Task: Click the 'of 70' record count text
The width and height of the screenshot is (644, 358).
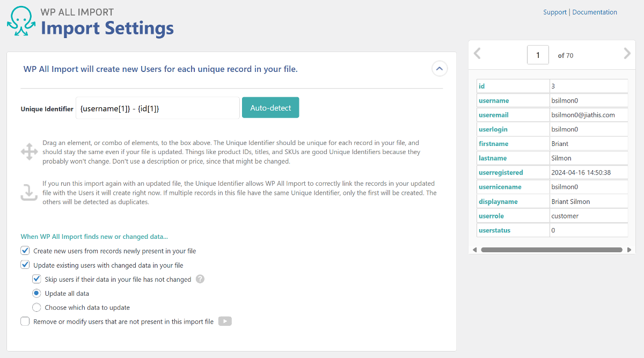Action: (x=566, y=55)
